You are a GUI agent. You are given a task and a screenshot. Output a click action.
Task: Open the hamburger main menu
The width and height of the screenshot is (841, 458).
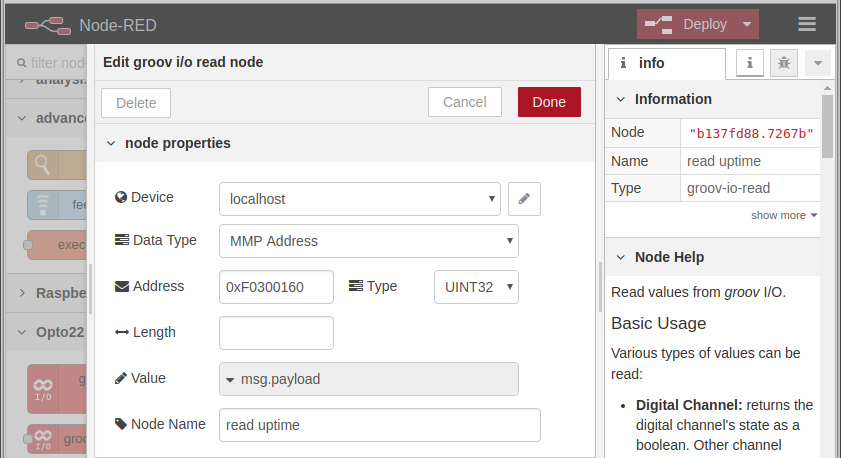coord(807,24)
